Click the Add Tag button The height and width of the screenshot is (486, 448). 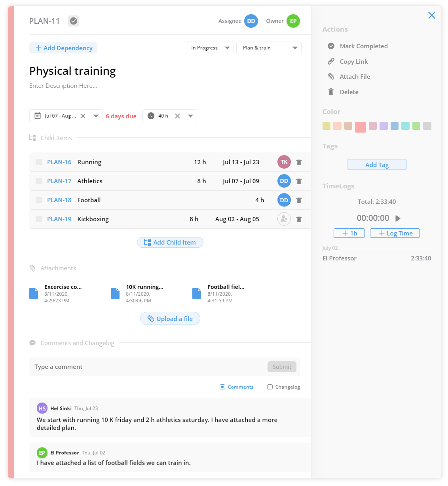377,165
